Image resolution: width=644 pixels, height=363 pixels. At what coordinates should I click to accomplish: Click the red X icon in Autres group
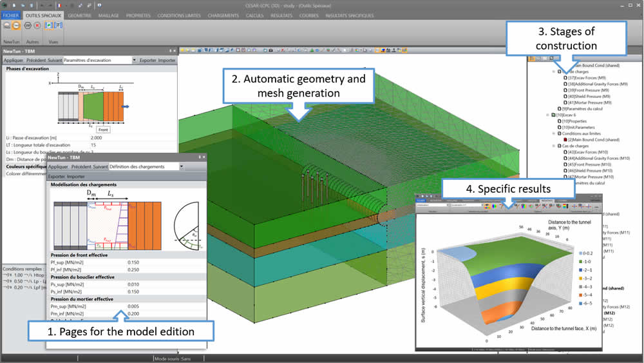(37, 26)
